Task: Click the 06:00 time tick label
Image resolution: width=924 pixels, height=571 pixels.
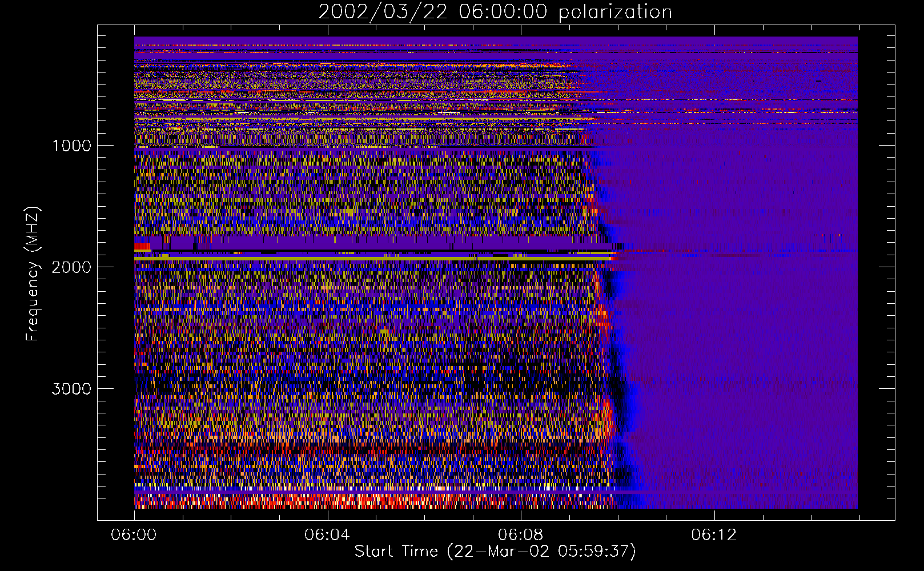Action: click(134, 535)
